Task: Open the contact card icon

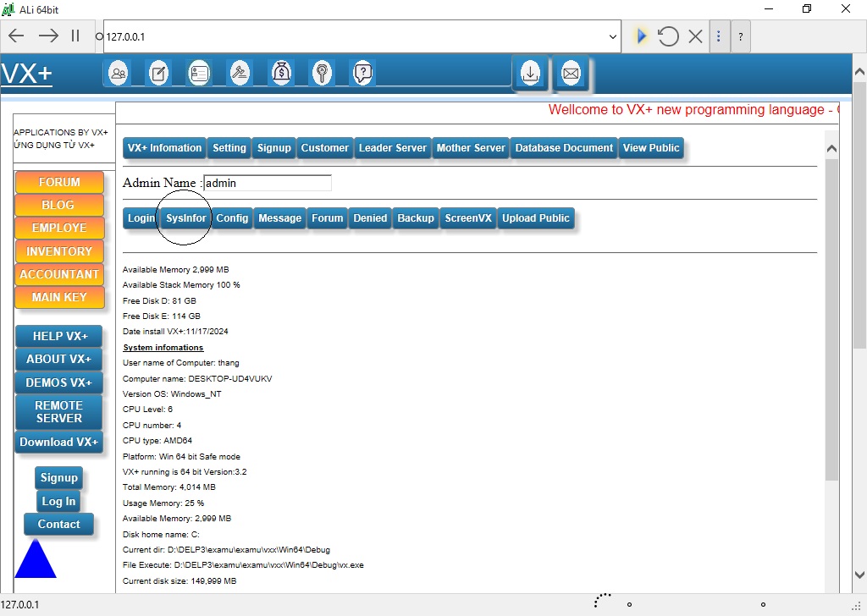Action: click(x=199, y=73)
